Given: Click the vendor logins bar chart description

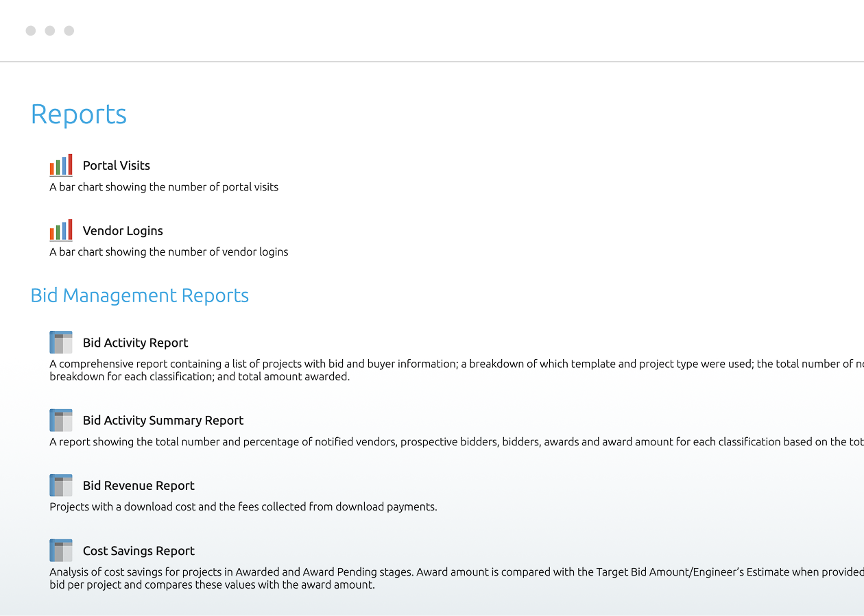Looking at the screenshot, I should coord(169,251).
